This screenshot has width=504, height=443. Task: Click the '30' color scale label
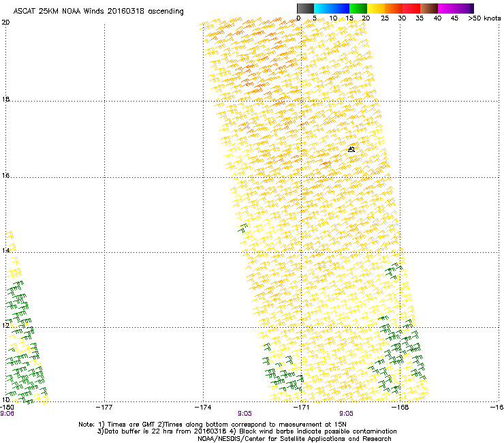tap(402, 18)
